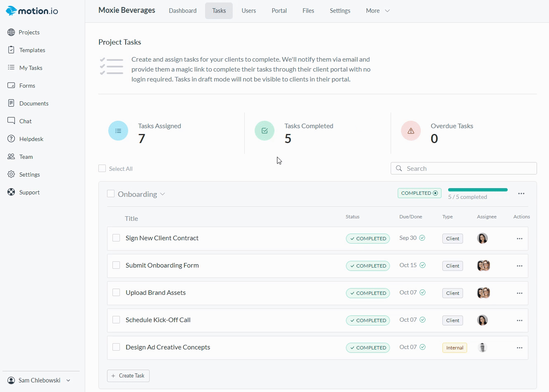Open the Onboarding group three-dot menu

[521, 194]
